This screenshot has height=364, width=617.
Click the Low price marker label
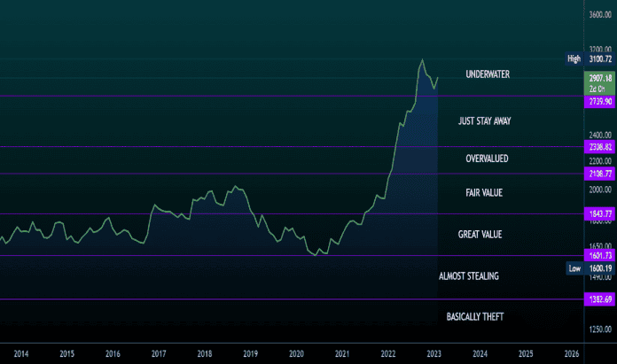pos(574,267)
